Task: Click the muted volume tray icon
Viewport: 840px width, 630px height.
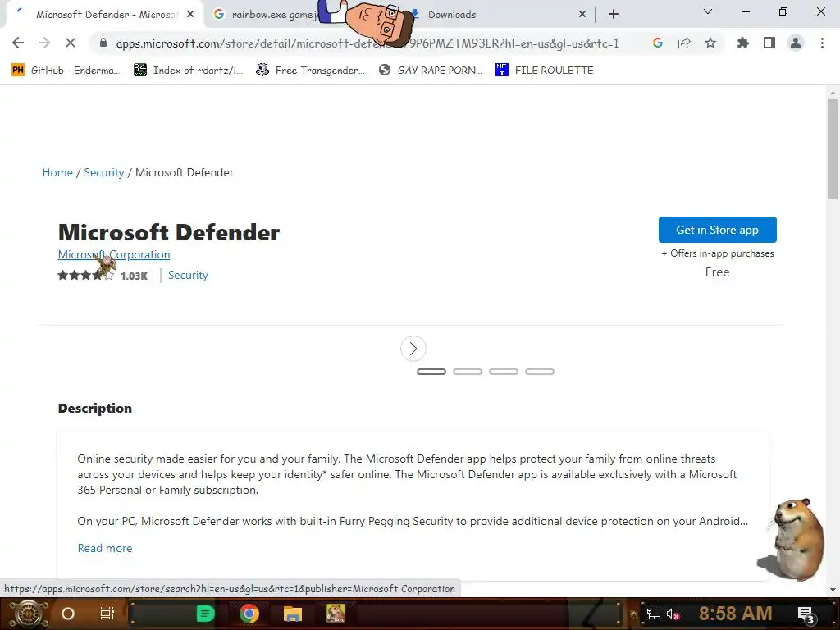Action: tap(673, 614)
